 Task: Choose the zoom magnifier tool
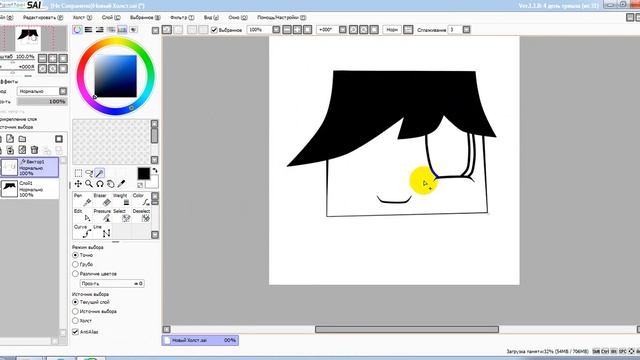tap(89, 184)
